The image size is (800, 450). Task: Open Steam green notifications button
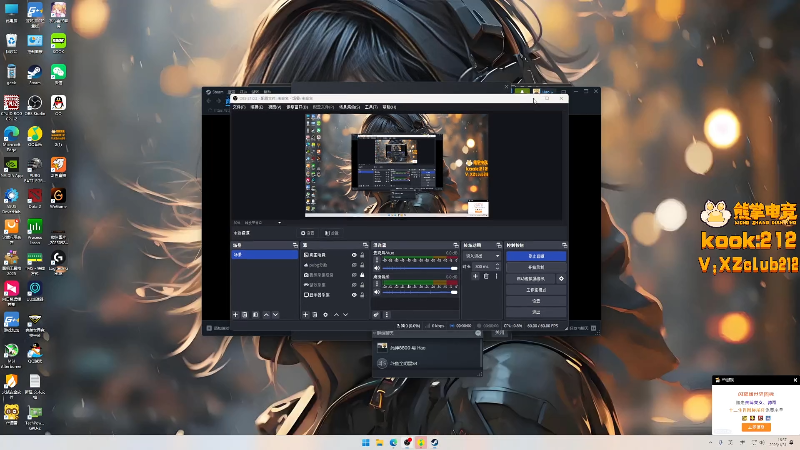(x=522, y=92)
